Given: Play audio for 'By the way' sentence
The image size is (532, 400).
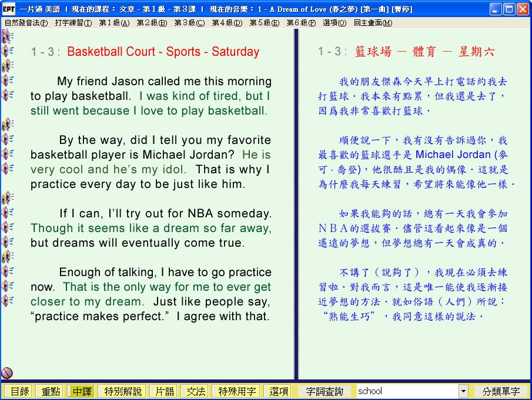Looking at the screenshot, I should (7, 139).
